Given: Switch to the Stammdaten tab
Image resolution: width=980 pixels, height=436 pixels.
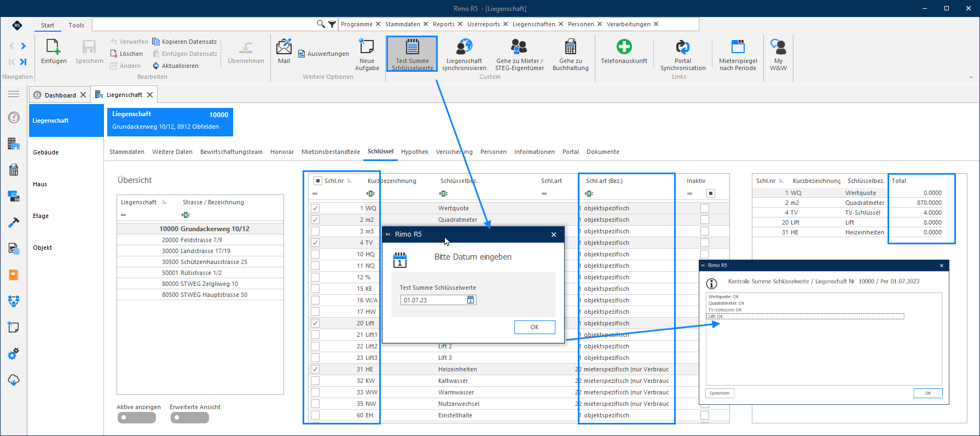Looking at the screenshot, I should pos(127,152).
